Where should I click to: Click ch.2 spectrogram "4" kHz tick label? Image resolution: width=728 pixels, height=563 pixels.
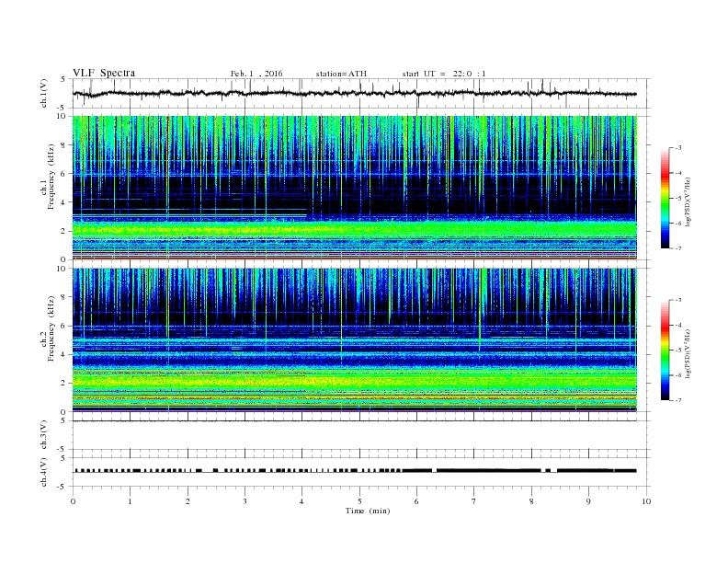point(63,354)
